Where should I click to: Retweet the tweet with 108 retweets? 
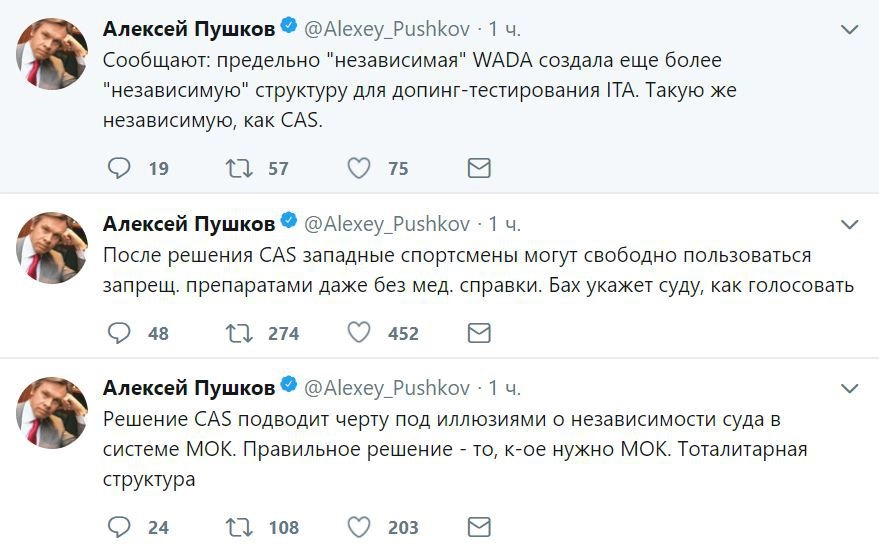[x=240, y=526]
